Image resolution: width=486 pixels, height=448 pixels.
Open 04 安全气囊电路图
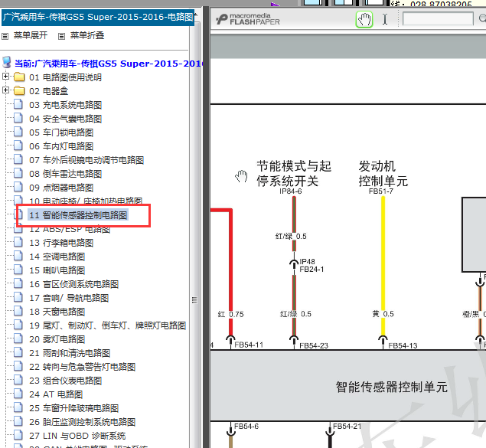click(65, 119)
